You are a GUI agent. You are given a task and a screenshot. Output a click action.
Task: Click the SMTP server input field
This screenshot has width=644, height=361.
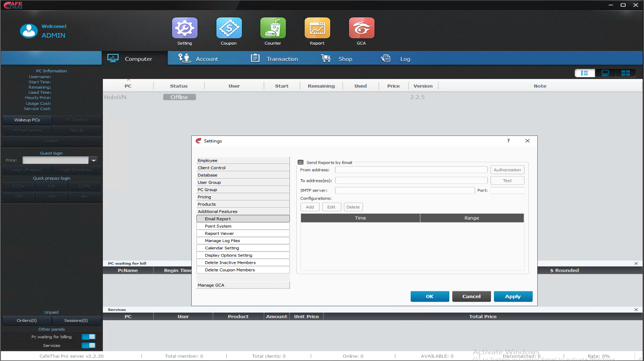click(405, 190)
